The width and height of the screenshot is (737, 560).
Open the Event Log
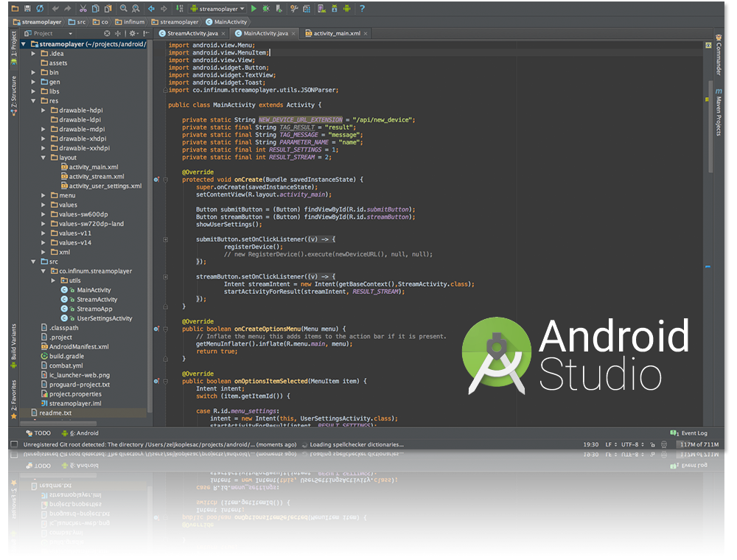point(689,433)
